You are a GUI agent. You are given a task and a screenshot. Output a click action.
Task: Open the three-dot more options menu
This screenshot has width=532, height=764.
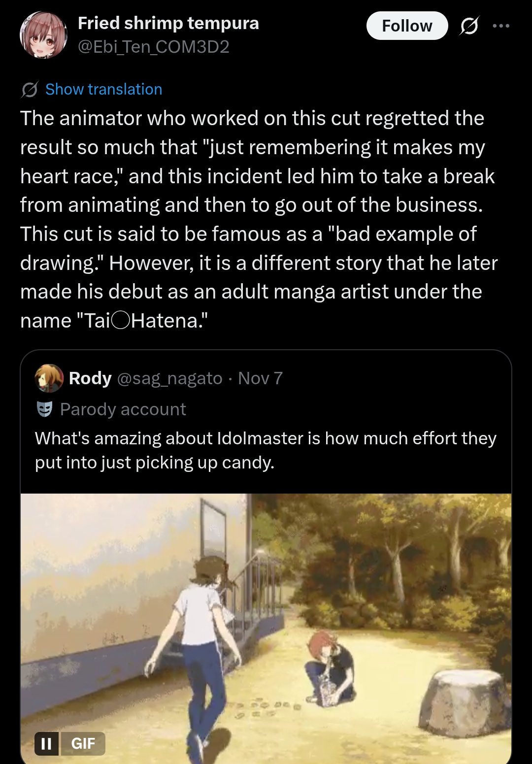500,26
